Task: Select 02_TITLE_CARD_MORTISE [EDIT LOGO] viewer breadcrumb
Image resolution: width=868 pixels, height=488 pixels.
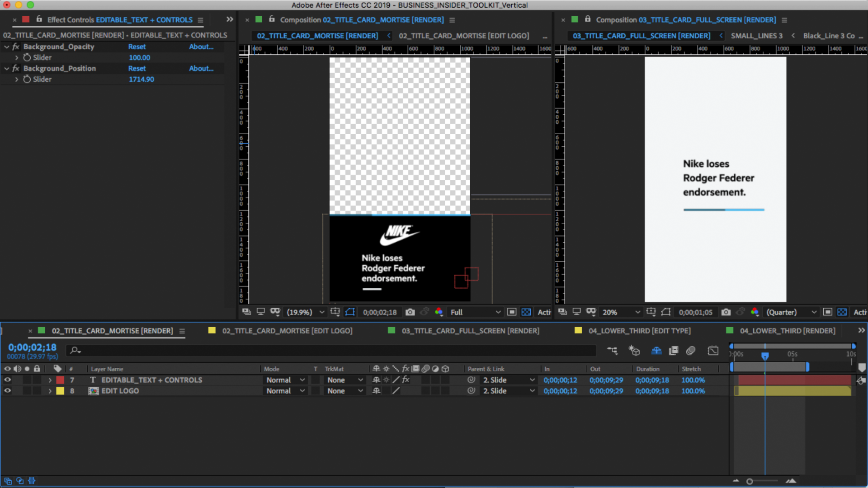Action: (x=464, y=36)
